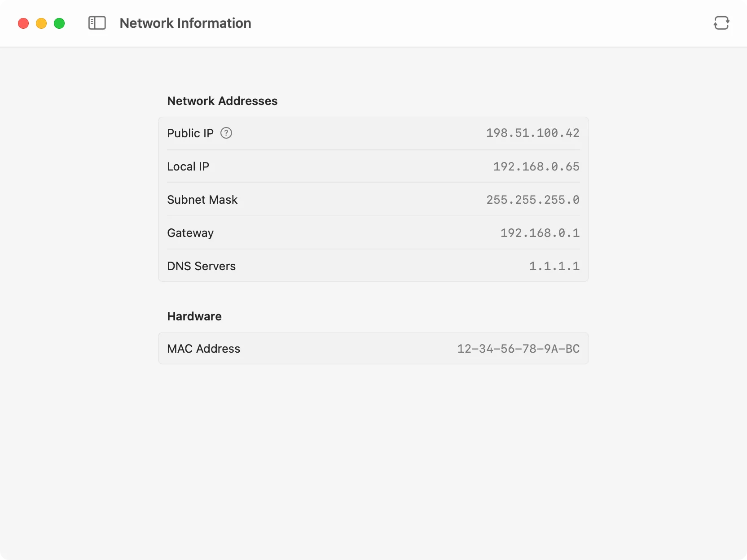Toggle the sidebar panel icon
The height and width of the screenshot is (560, 747).
pyautogui.click(x=97, y=23)
